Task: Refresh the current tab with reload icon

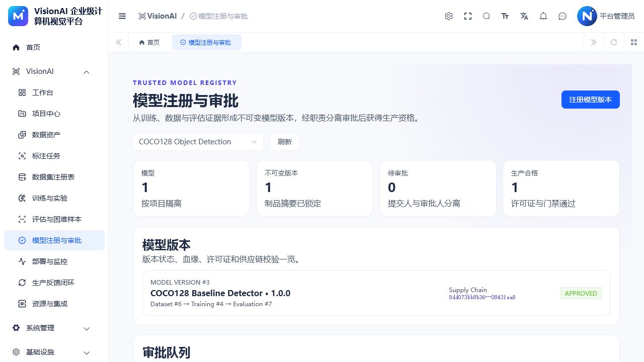Action: [614, 42]
